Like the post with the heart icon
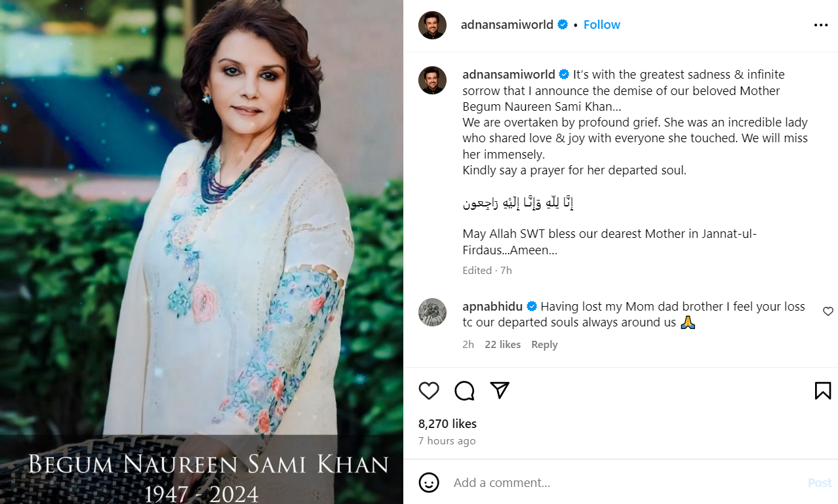 (x=429, y=391)
